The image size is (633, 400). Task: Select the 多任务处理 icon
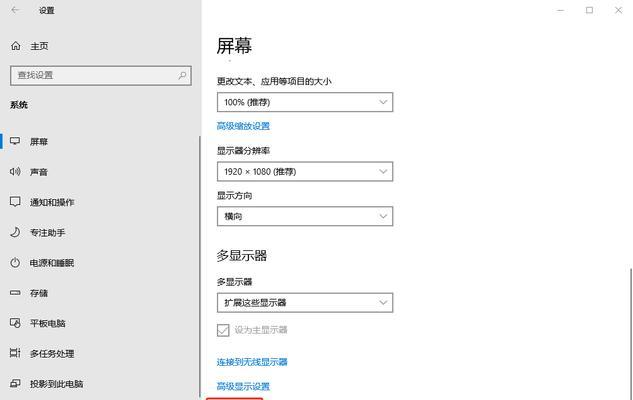pyautogui.click(x=15, y=353)
